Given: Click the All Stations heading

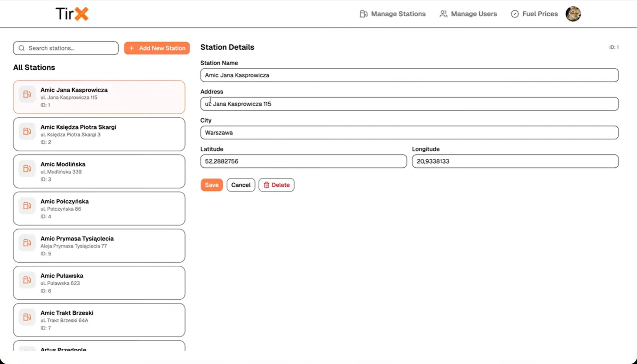Looking at the screenshot, I should point(34,68).
